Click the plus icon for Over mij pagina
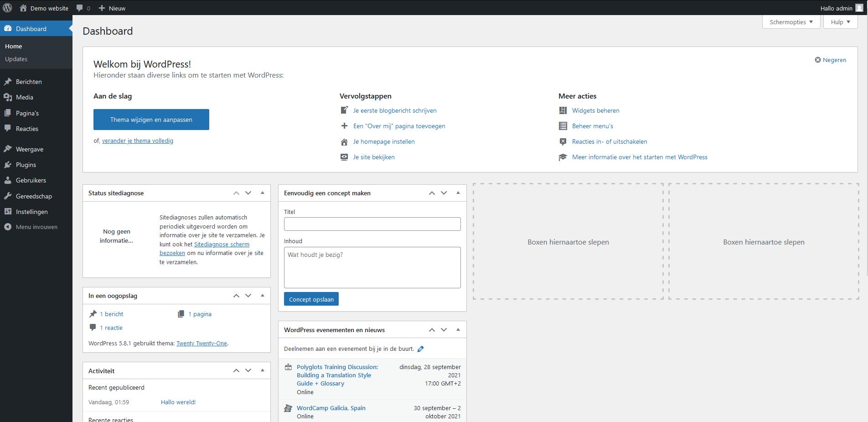This screenshot has width=868, height=422. coord(344,126)
